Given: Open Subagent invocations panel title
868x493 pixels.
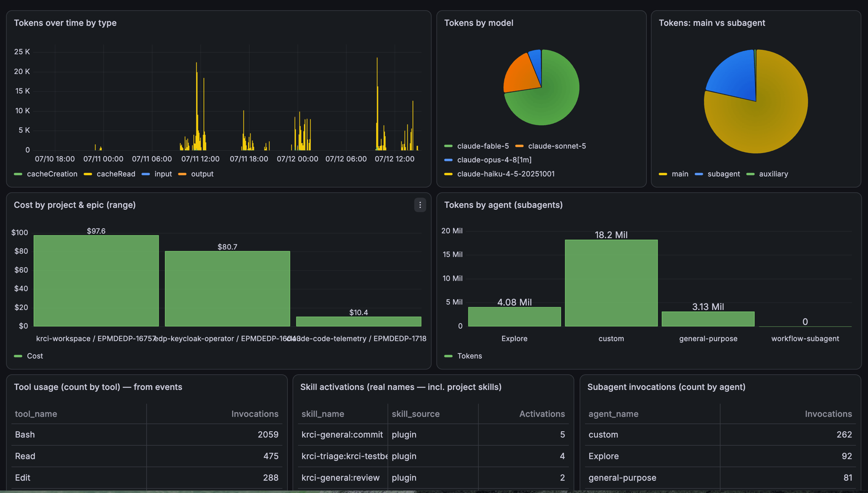Looking at the screenshot, I should point(666,387).
